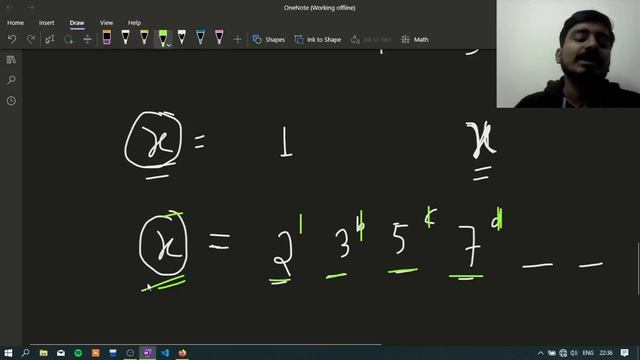The image size is (640, 360).
Task: Open Spotify from the taskbar
Action: 78,353
